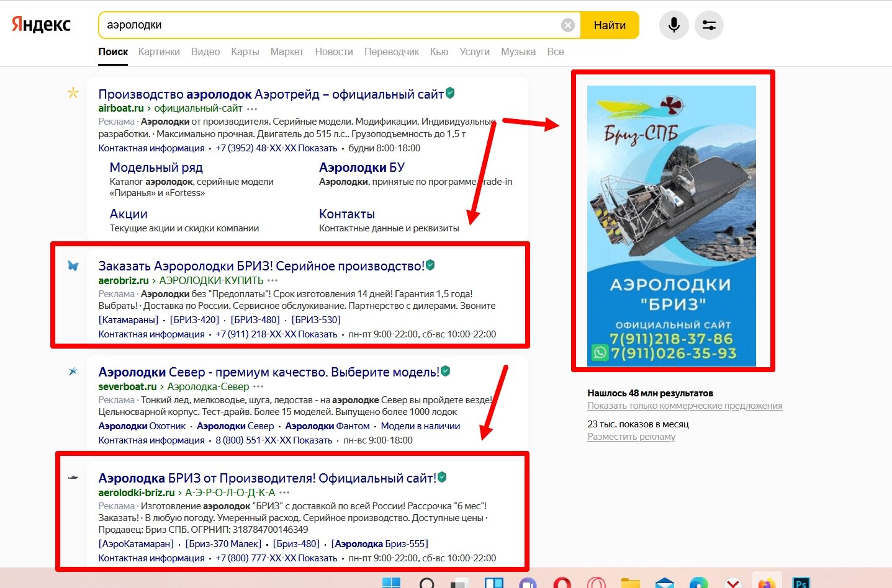The width and height of the screenshot is (892, 588).
Task: Open the Услуги tab
Action: tap(475, 52)
